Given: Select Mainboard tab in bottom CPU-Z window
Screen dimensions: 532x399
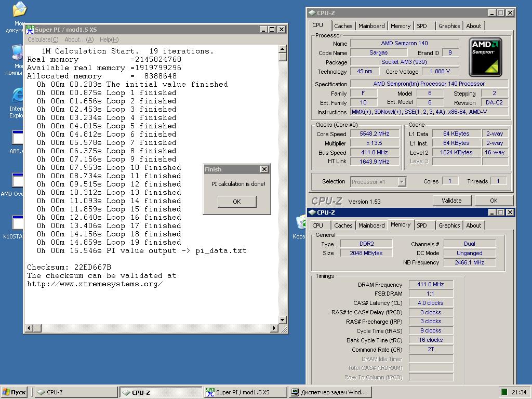Looking at the screenshot, I should point(371,225).
